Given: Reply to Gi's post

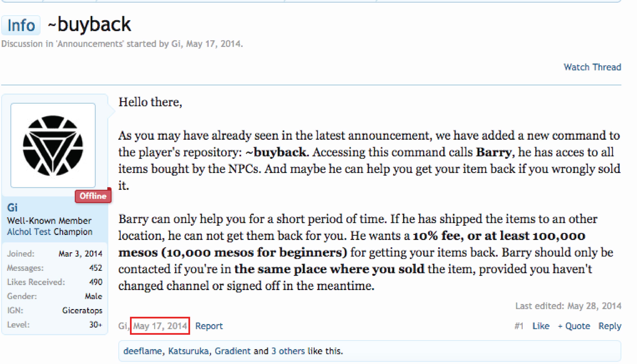Looking at the screenshot, I should click(610, 326).
